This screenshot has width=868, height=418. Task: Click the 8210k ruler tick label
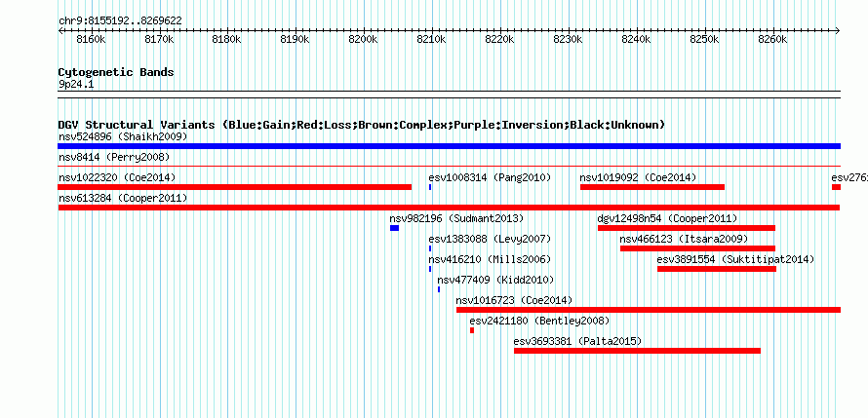pyautogui.click(x=432, y=40)
